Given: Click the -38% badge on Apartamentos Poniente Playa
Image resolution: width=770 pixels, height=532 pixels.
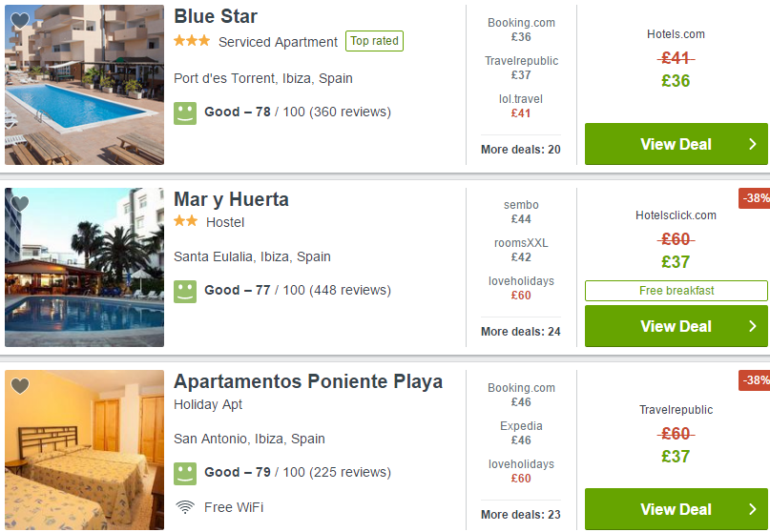Looking at the screenshot, I should 754,380.
